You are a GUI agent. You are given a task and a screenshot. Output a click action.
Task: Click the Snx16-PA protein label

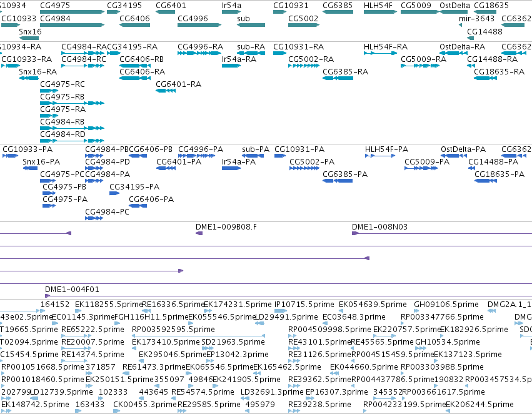(41, 161)
